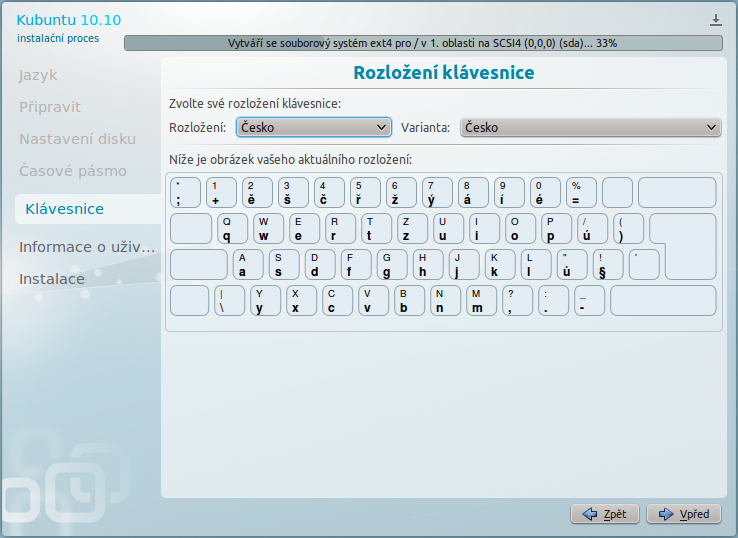738x538 pixels.
Task: Click the T key on keyboard preview
Action: coord(377,229)
